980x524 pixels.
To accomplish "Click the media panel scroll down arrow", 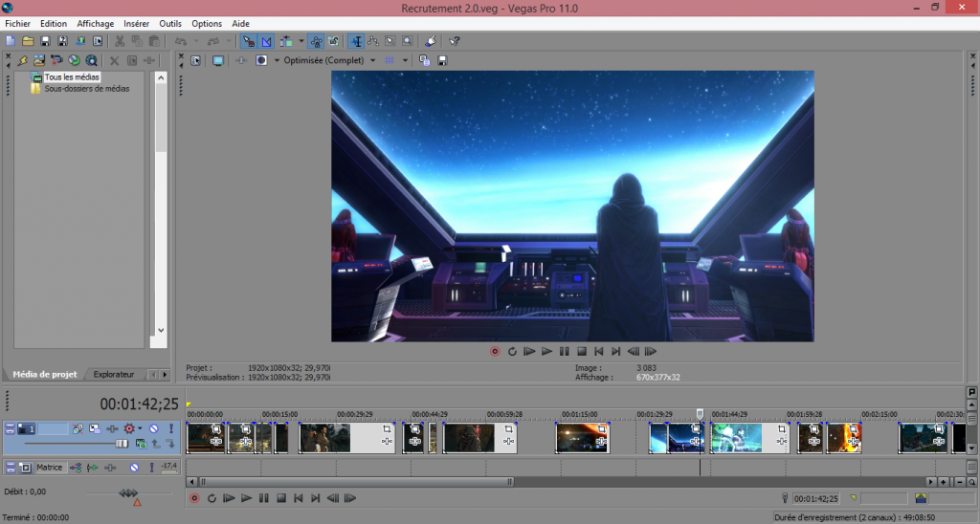I will pos(161,331).
